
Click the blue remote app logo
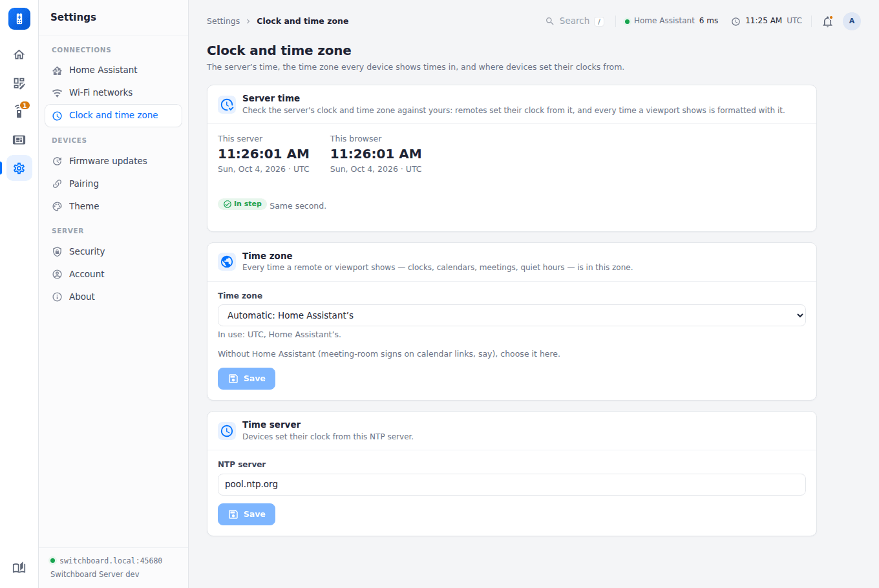pyautogui.click(x=19, y=19)
